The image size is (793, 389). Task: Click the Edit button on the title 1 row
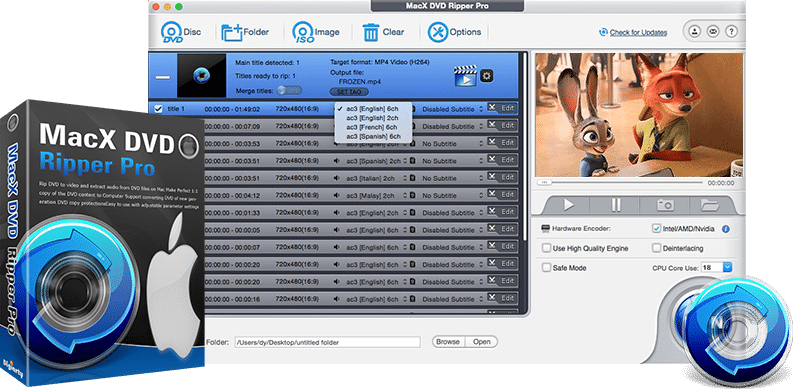(x=502, y=108)
